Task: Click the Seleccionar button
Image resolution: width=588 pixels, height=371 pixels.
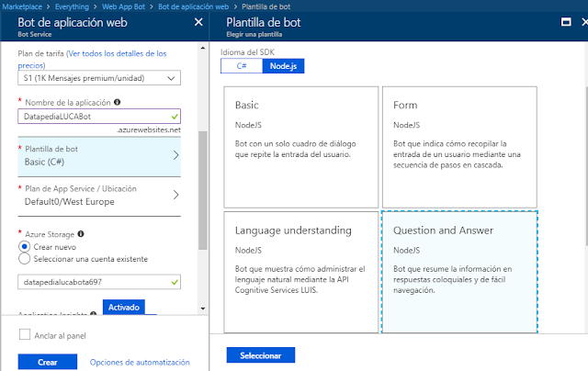Action: coord(261,355)
